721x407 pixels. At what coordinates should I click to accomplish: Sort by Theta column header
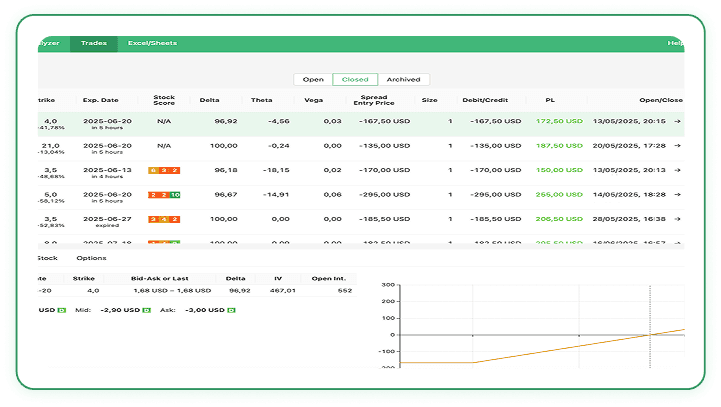click(x=262, y=100)
